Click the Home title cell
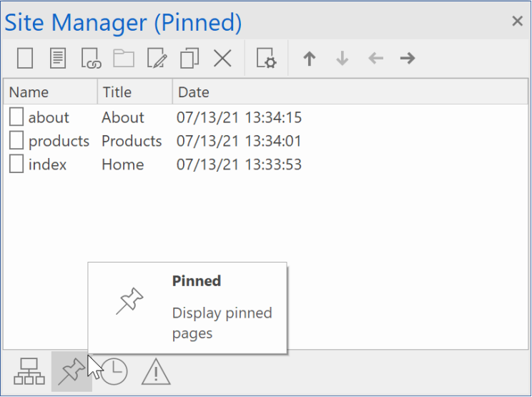Viewport: 532px width, 397px height. (x=123, y=165)
